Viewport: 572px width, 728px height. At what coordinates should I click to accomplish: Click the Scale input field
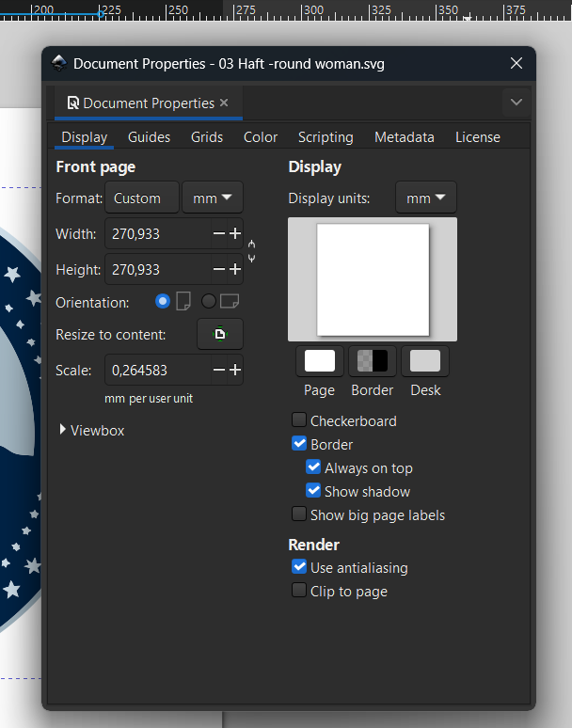coord(158,370)
